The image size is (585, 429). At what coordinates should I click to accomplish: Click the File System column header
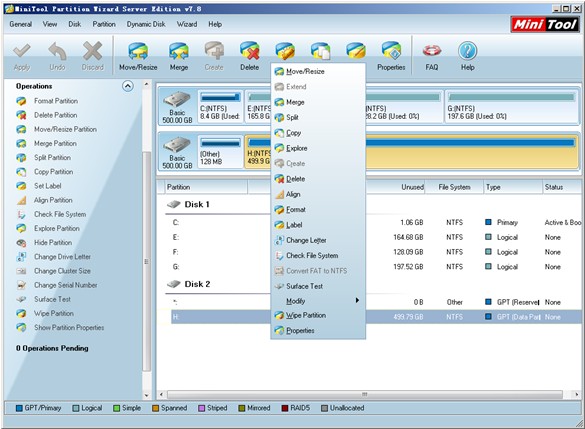coord(454,187)
